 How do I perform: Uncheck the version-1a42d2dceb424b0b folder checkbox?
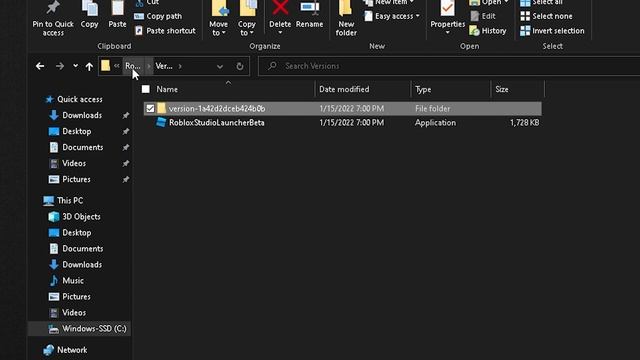point(150,109)
